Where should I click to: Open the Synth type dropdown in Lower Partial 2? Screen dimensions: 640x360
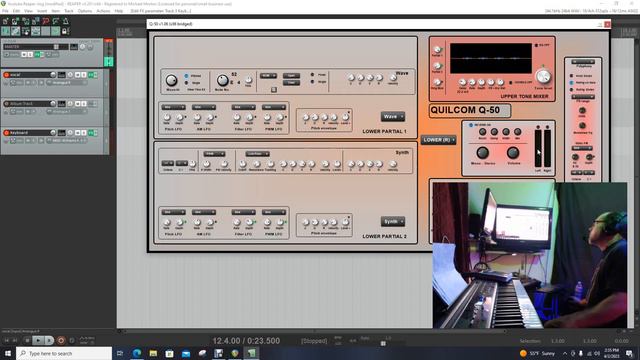[x=393, y=222]
